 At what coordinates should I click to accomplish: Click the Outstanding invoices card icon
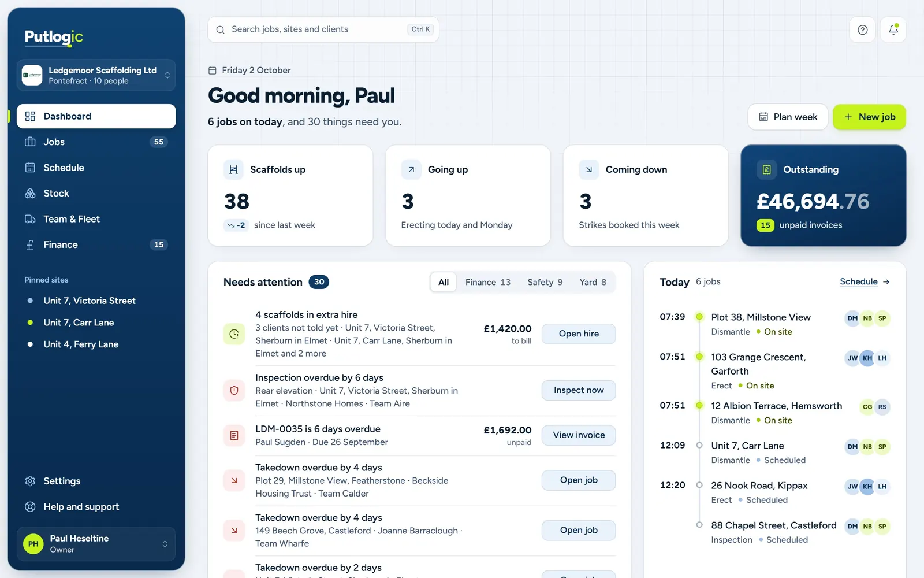tap(766, 169)
